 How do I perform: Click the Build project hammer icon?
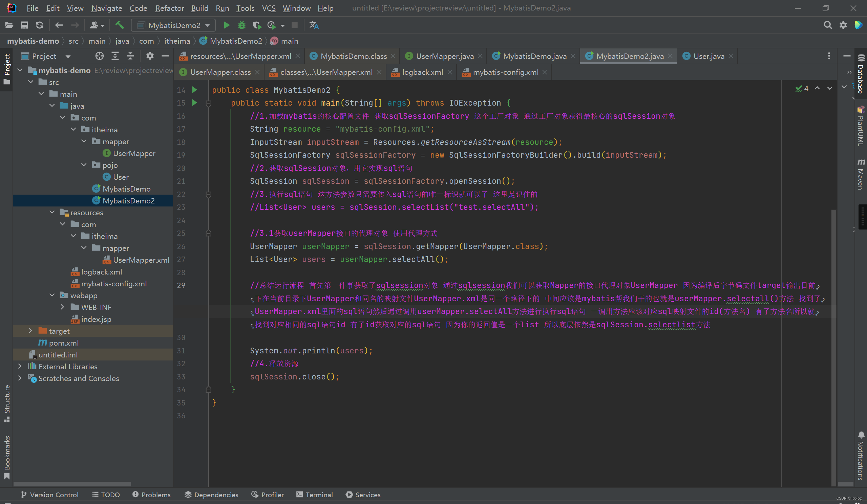click(x=120, y=25)
